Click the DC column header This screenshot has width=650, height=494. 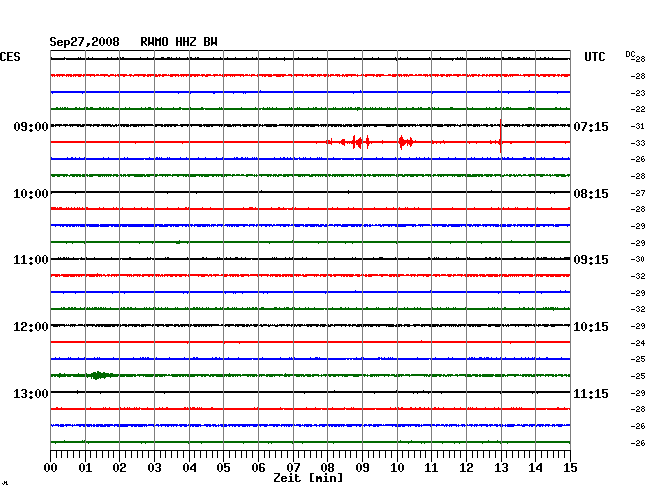tap(630, 54)
